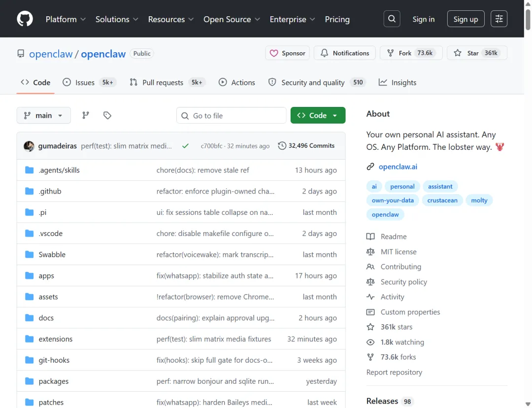Click the Report repository link
The image size is (532, 408).
tap(394, 372)
